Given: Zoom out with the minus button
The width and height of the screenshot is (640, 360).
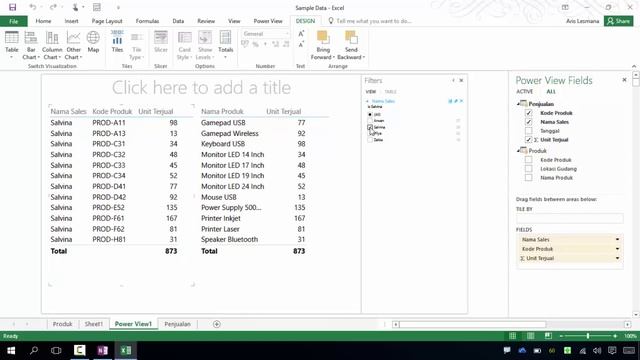Looking at the screenshot, I should pos(561,336).
